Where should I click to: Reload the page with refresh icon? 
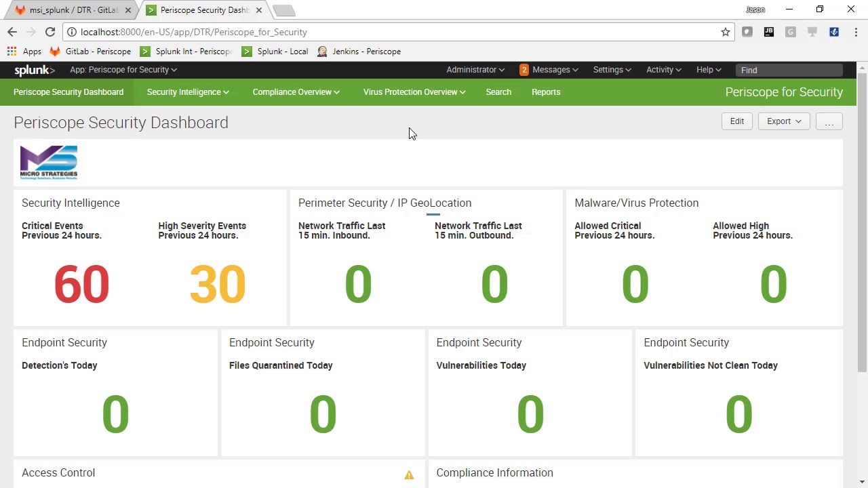[x=50, y=32]
